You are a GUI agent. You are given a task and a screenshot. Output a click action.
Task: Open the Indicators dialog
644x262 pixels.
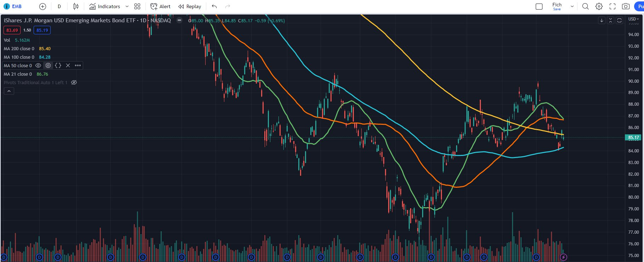point(105,6)
